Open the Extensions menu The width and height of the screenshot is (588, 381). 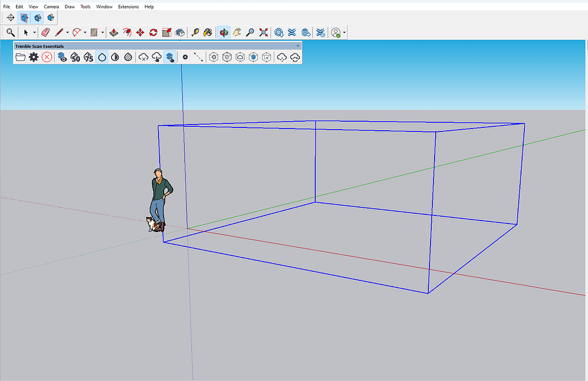tap(128, 6)
